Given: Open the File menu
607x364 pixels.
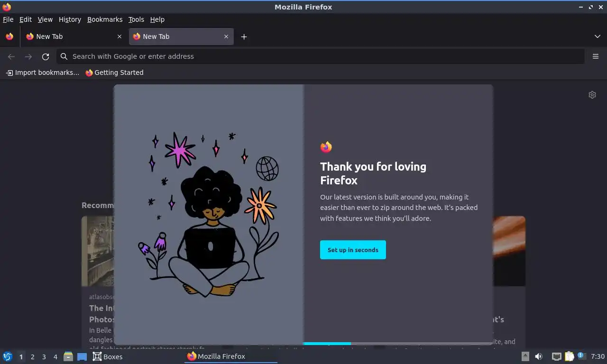Looking at the screenshot, I should 8,19.
